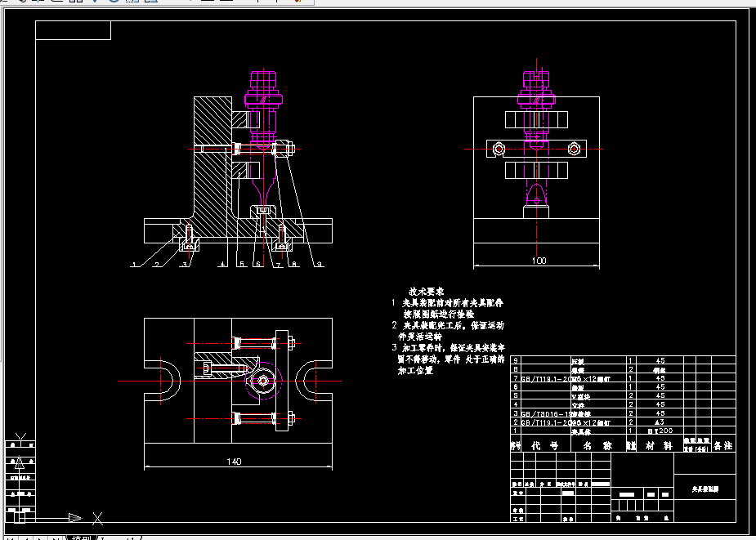
Task: Jump to first layout tab arrow
Action: point(11,538)
